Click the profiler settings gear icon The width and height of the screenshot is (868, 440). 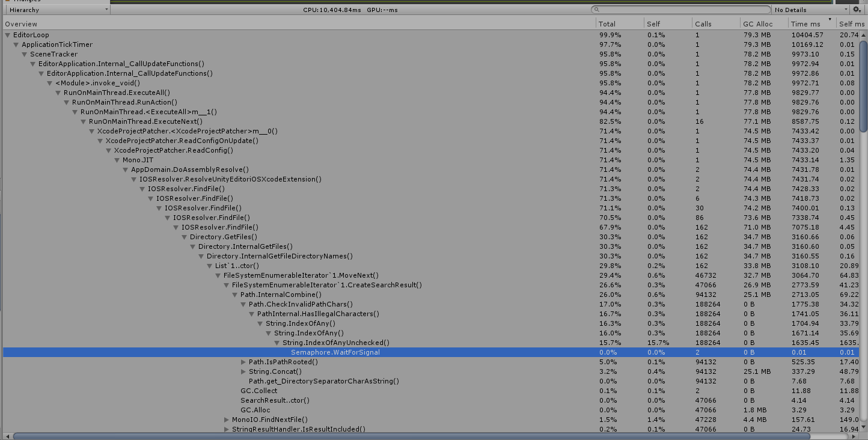coord(856,9)
